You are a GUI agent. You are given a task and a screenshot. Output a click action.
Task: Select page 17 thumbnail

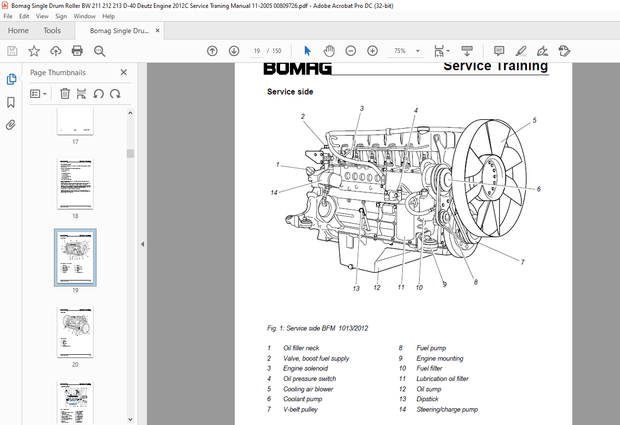tap(75, 122)
